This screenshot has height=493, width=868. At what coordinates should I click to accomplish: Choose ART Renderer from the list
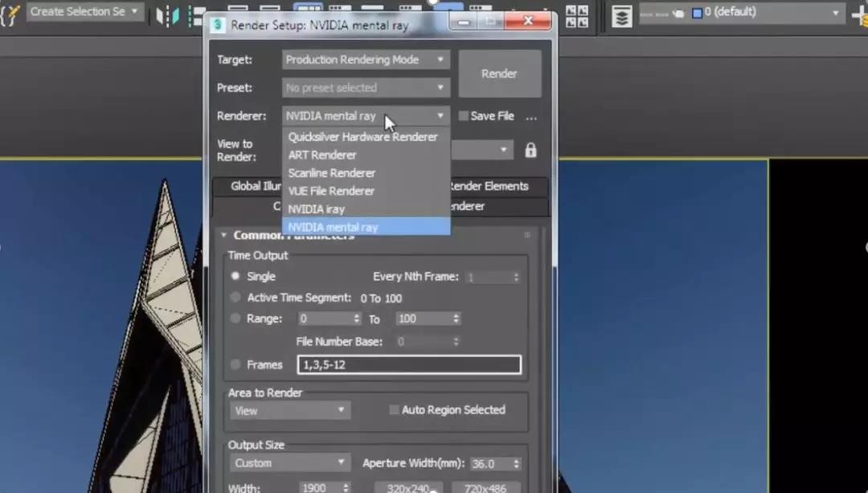pyautogui.click(x=366, y=155)
